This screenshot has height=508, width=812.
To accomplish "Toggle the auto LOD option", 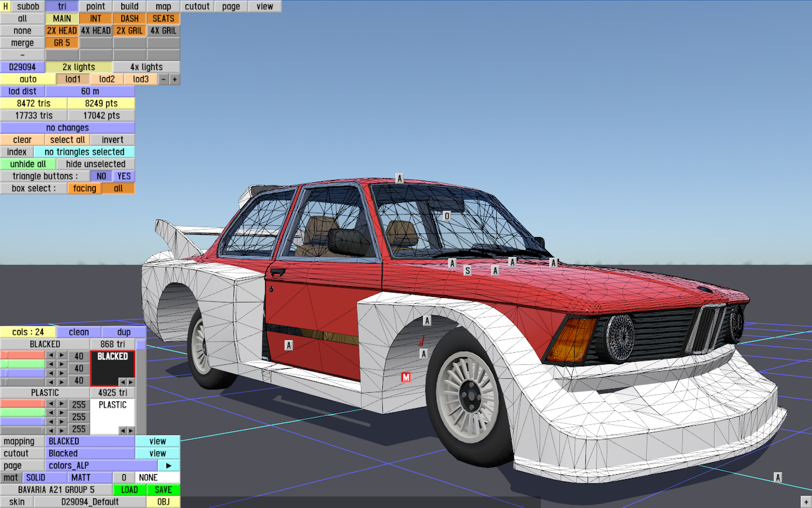I will tap(28, 80).
